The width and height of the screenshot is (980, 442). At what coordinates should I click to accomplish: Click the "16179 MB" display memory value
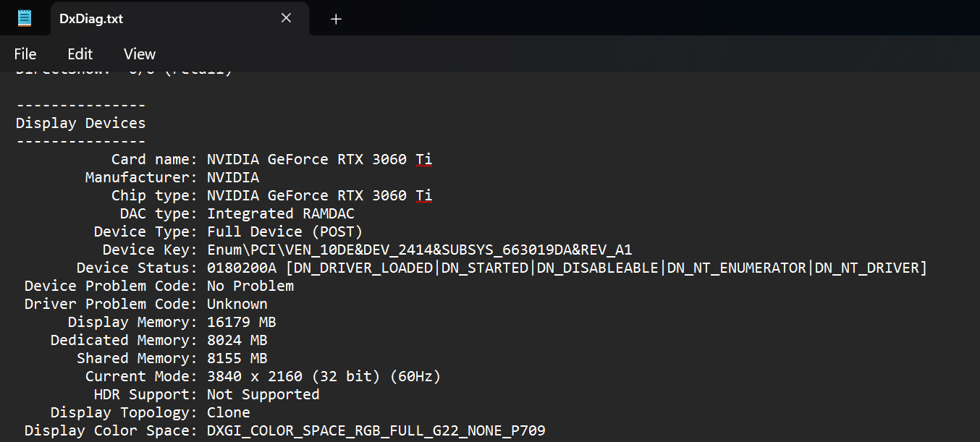(242, 322)
